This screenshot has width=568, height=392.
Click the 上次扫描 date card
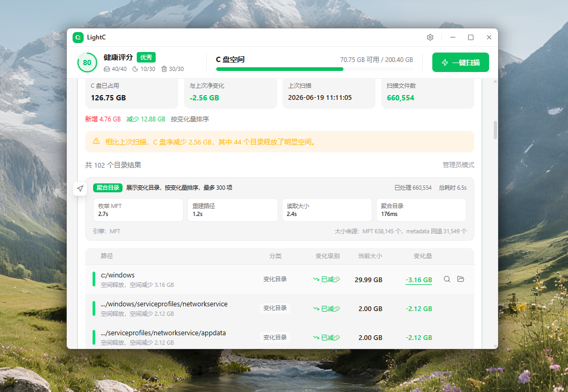click(329, 94)
